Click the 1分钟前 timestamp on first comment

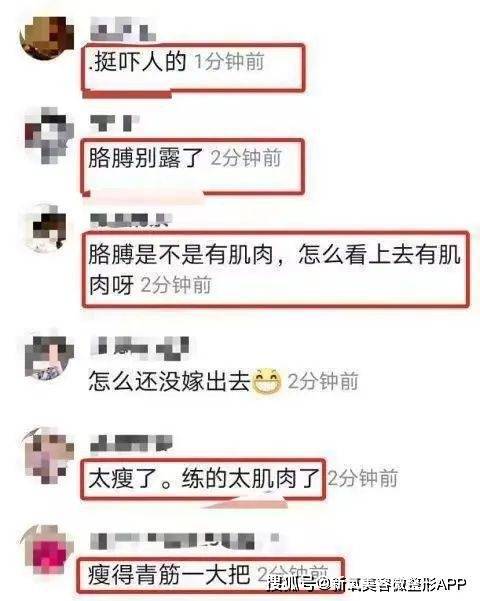[229, 61]
